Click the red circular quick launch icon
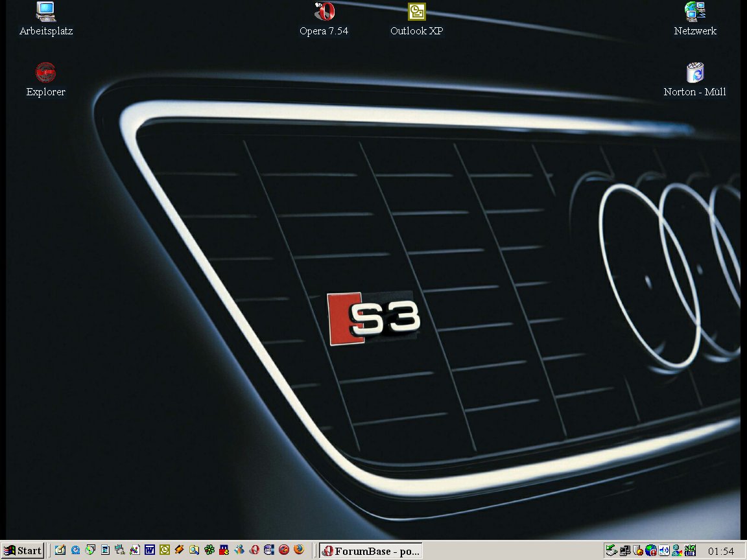This screenshot has width=747, height=560. [283, 550]
